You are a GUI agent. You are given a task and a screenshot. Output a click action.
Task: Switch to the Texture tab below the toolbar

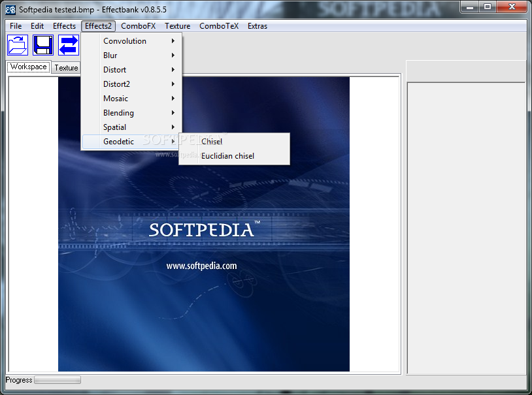coord(66,68)
